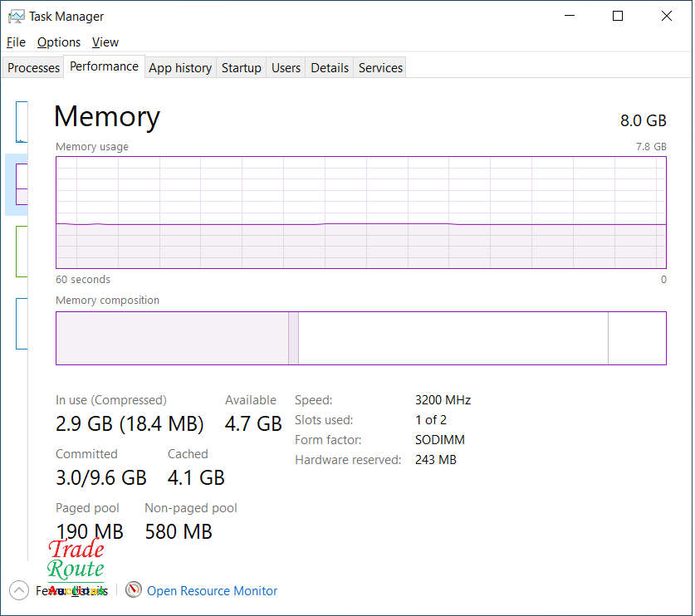The width and height of the screenshot is (695, 616).
Task: Click the In use segment of Memory composition
Action: [x=171, y=338]
